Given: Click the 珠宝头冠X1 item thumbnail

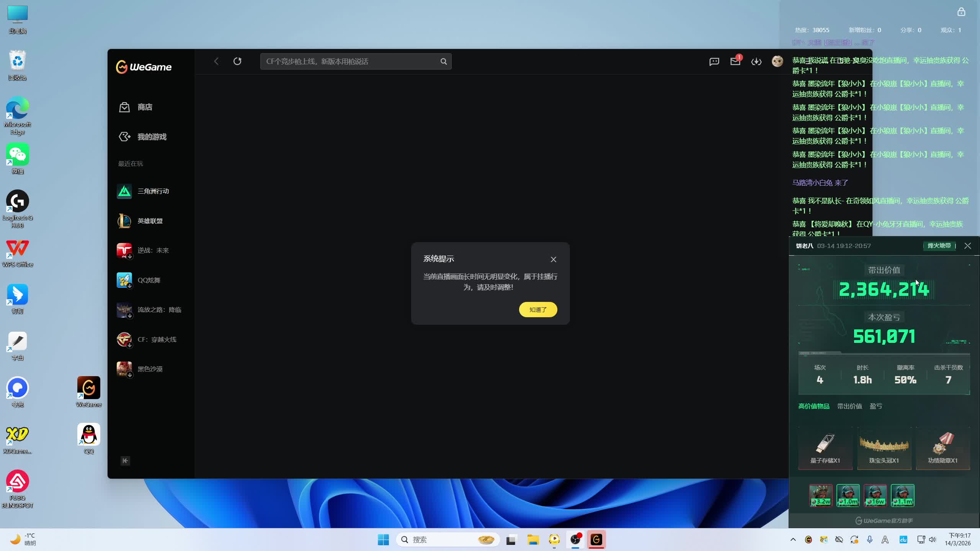Looking at the screenshot, I should [x=884, y=448].
